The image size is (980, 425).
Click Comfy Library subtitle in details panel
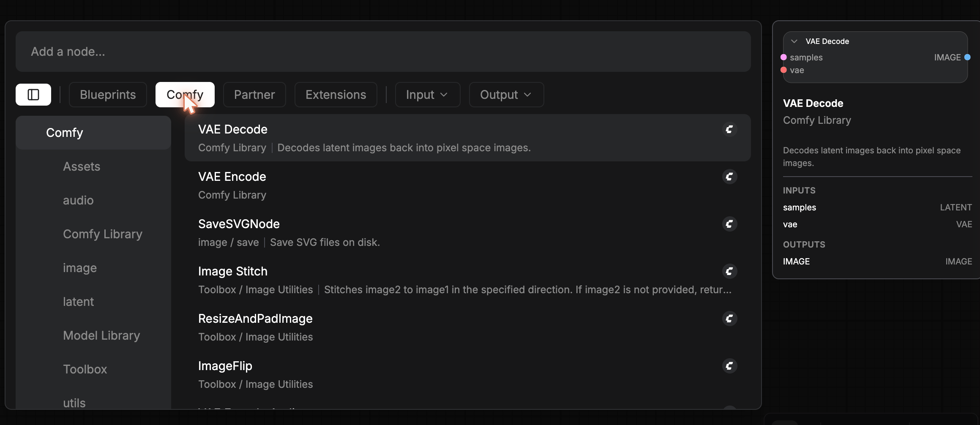[817, 120]
